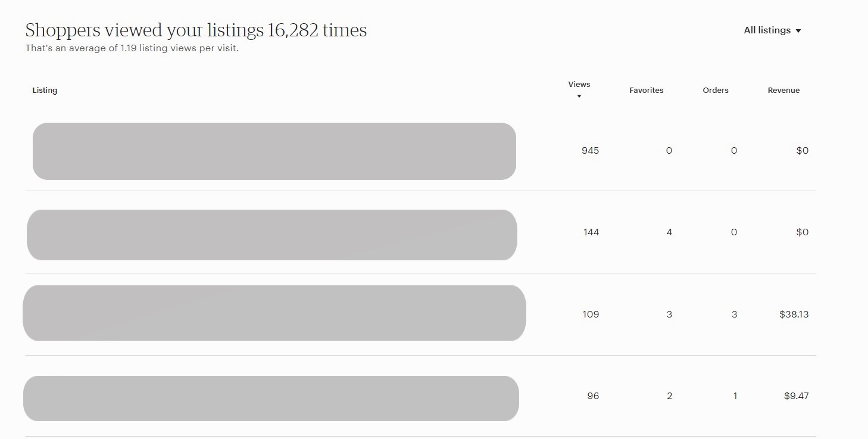Expand the All listings filter chevron

800,30
